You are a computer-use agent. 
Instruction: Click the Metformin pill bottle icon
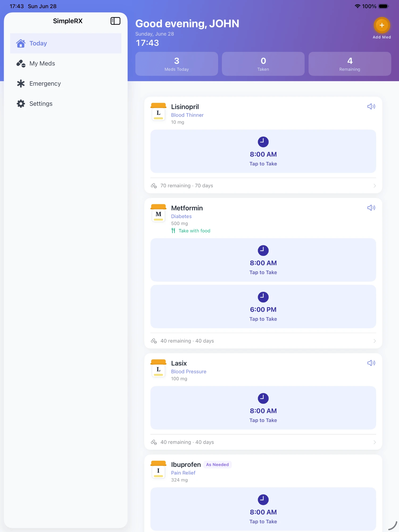(159, 213)
